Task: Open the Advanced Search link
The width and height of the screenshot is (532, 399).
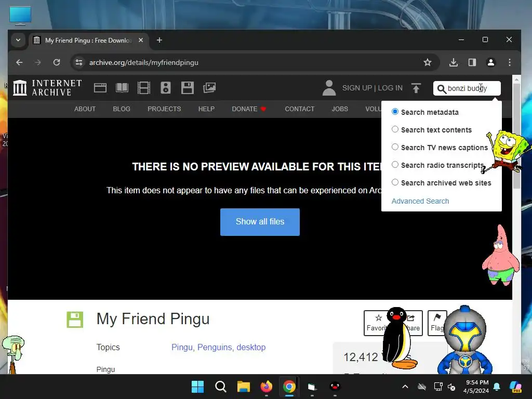Action: (420, 201)
